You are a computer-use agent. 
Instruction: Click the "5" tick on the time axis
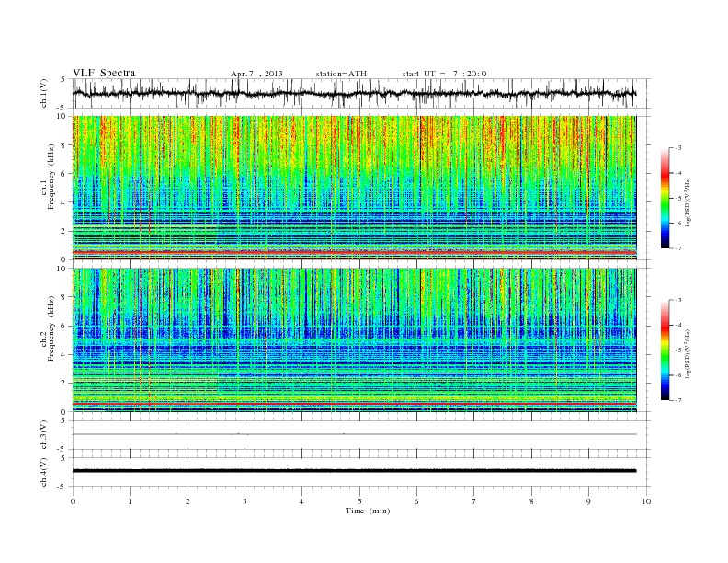click(359, 501)
